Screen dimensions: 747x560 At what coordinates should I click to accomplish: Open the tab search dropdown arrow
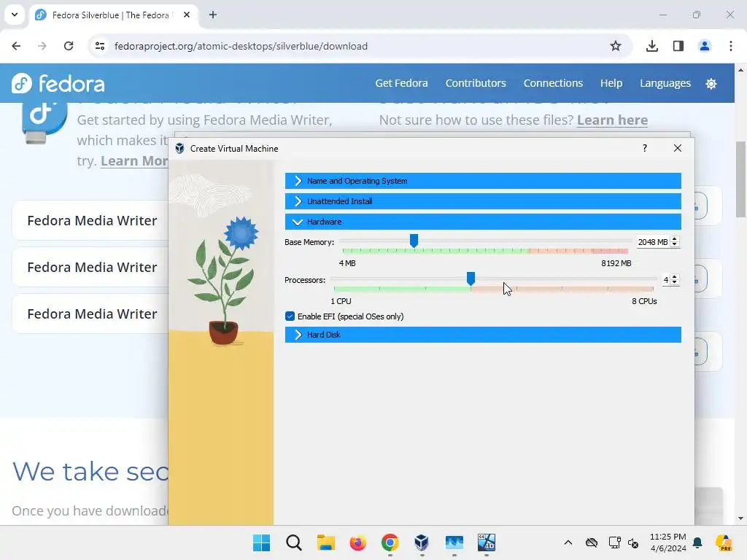coord(15,15)
